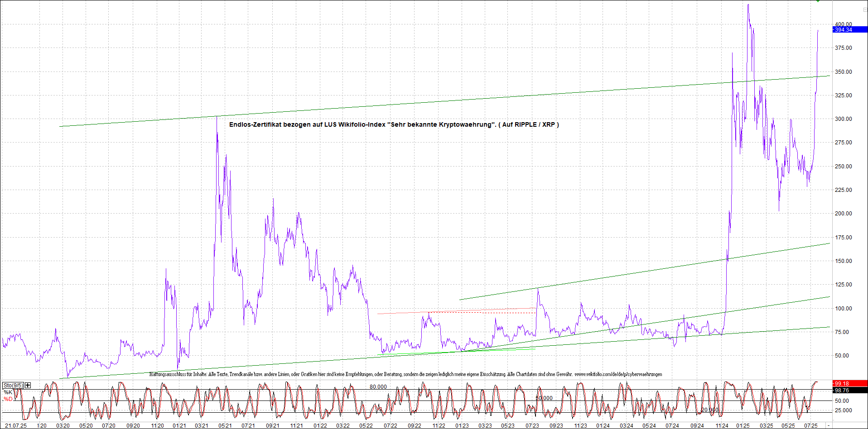Click the 300.00 price axis label

843,119
